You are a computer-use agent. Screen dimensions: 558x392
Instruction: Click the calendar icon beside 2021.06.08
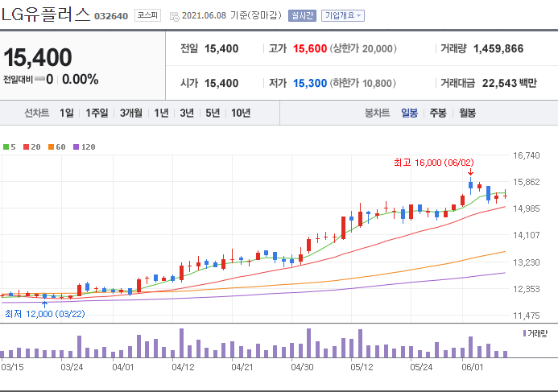coord(175,16)
